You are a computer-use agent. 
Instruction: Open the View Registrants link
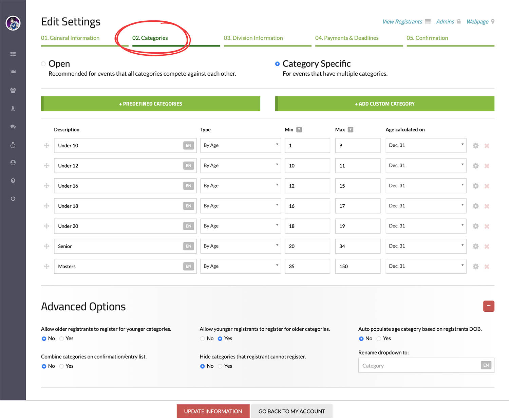coord(402,22)
